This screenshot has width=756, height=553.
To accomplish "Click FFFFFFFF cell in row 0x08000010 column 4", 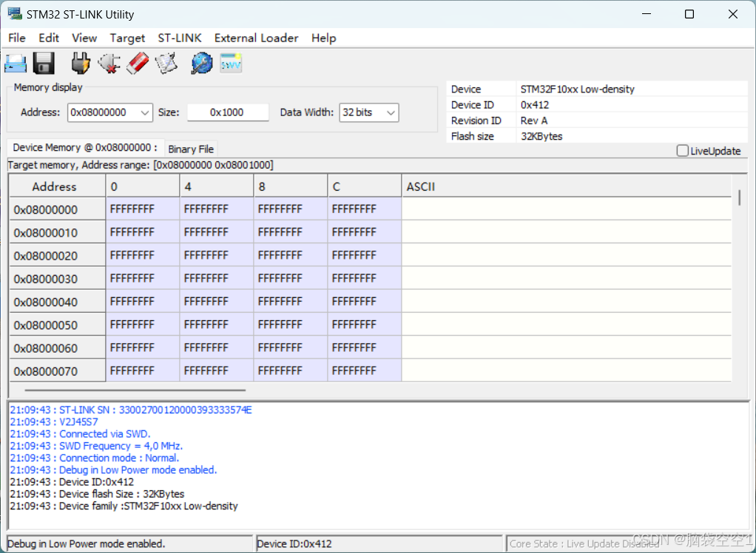I will click(217, 232).
